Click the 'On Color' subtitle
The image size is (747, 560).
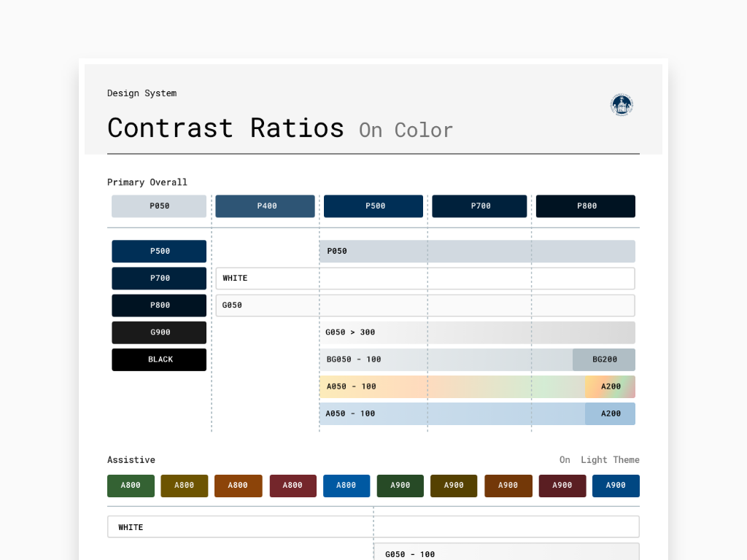click(406, 130)
